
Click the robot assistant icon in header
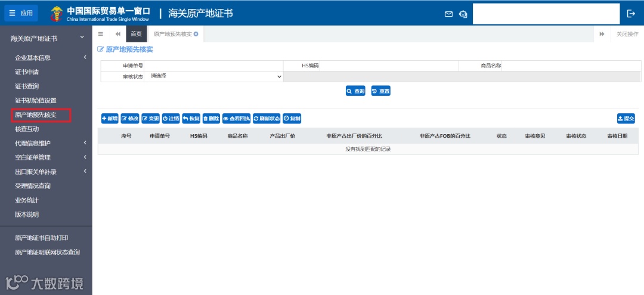point(463,14)
